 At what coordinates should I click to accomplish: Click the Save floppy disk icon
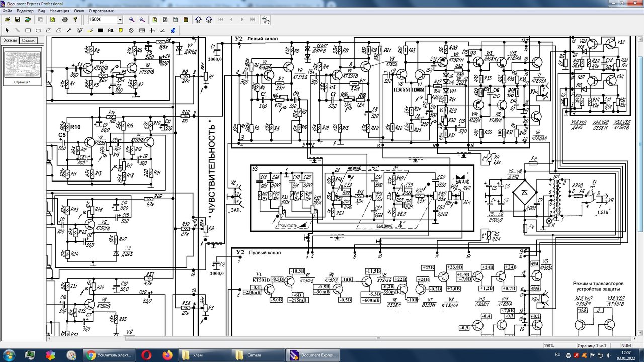pyautogui.click(x=17, y=19)
